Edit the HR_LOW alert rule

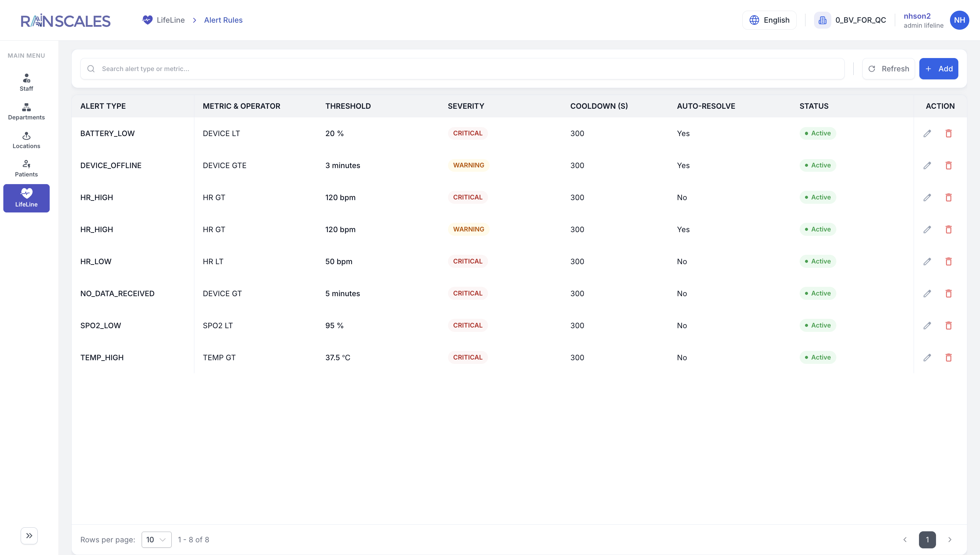click(x=927, y=261)
